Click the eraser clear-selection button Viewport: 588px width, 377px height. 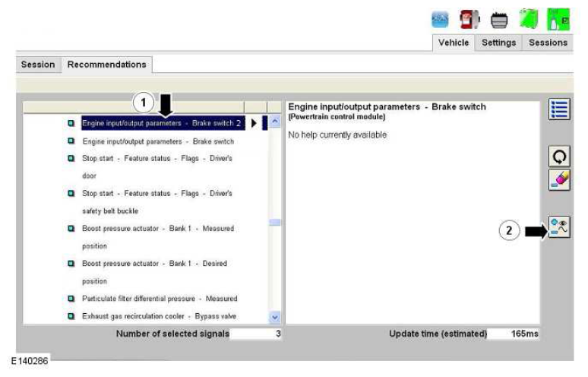tap(559, 180)
